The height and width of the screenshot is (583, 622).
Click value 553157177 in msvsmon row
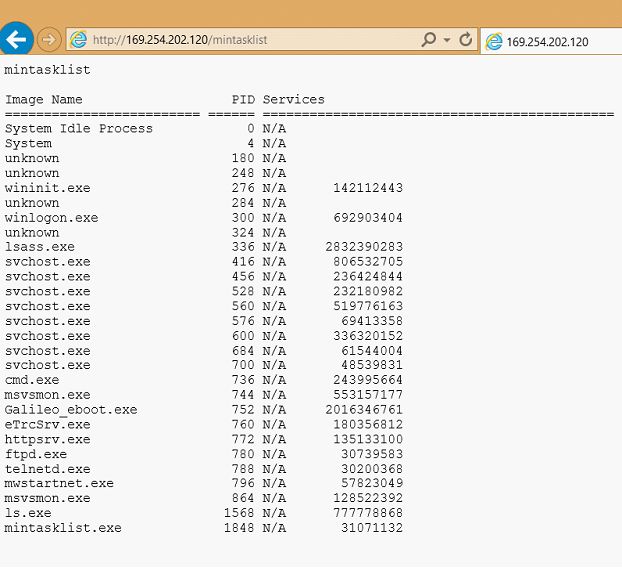[368, 395]
